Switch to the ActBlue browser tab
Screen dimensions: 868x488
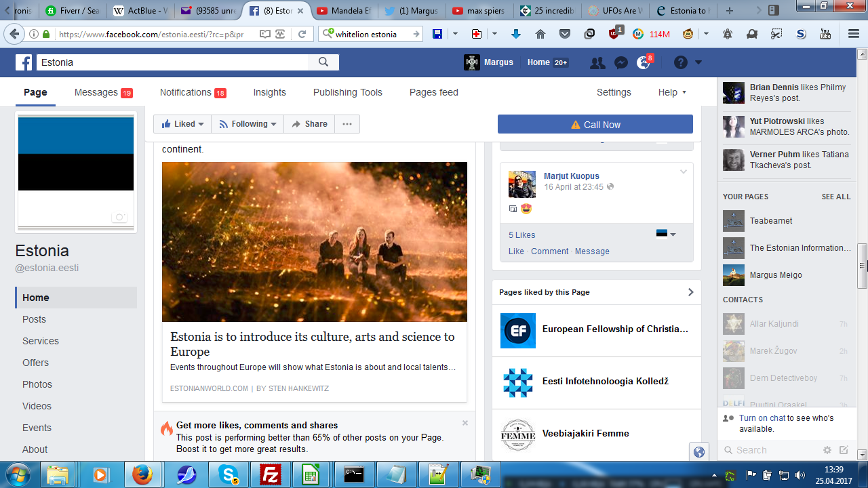pyautogui.click(x=140, y=11)
